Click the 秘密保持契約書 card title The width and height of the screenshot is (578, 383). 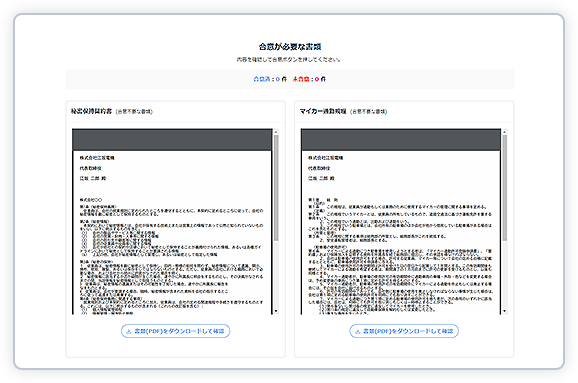[x=91, y=111]
